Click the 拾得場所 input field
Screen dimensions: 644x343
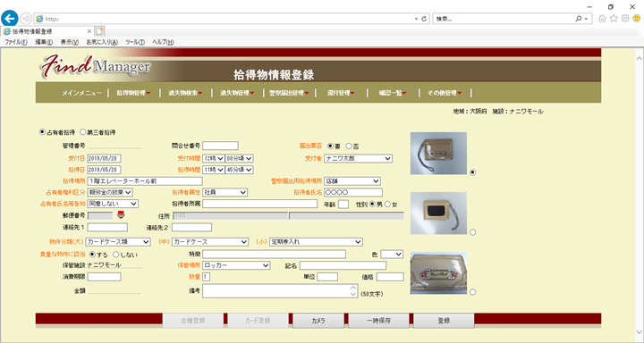coord(145,181)
